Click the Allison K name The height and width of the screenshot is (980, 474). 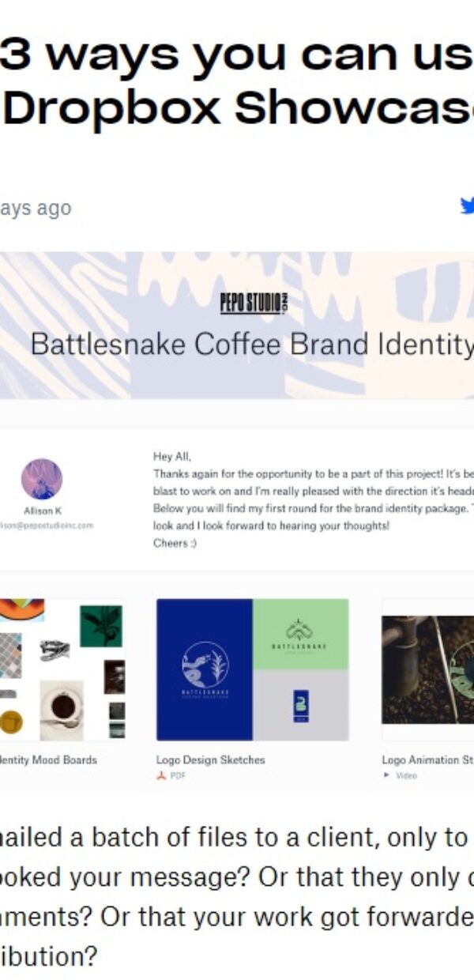point(43,511)
